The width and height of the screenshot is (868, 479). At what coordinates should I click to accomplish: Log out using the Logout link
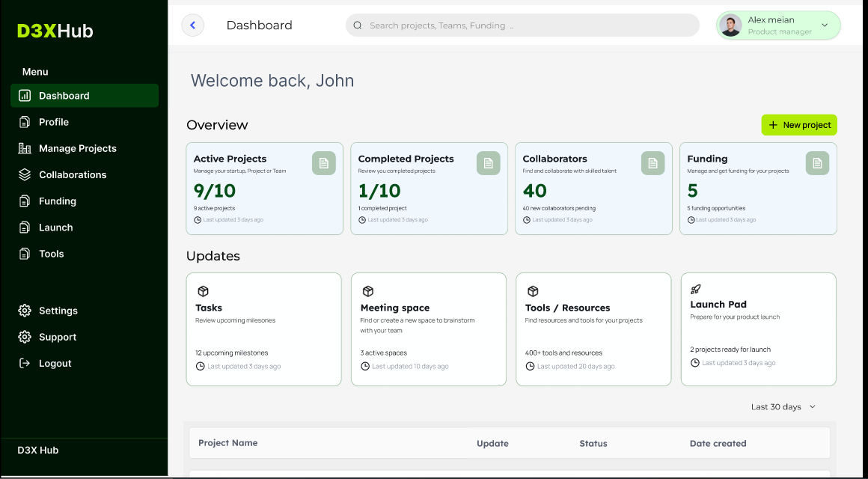coord(55,363)
